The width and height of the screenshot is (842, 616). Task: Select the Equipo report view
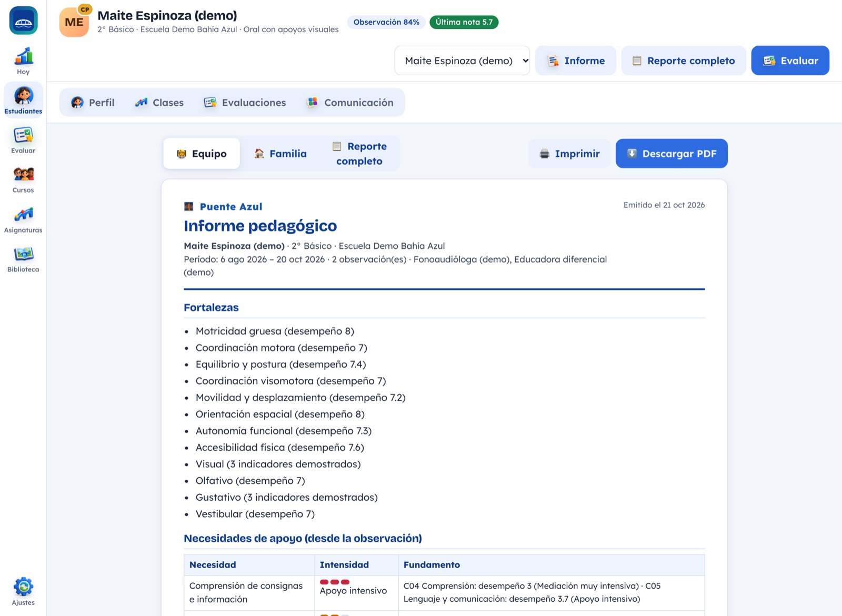[x=202, y=154]
